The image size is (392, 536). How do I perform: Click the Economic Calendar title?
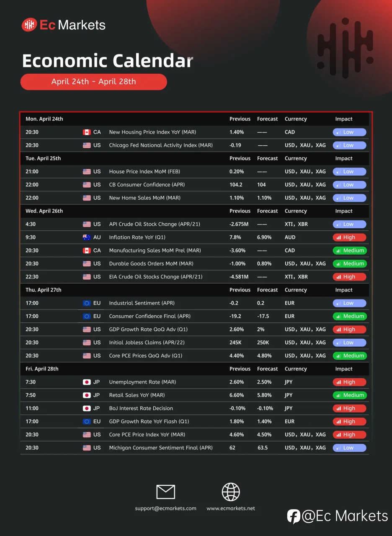(x=108, y=61)
